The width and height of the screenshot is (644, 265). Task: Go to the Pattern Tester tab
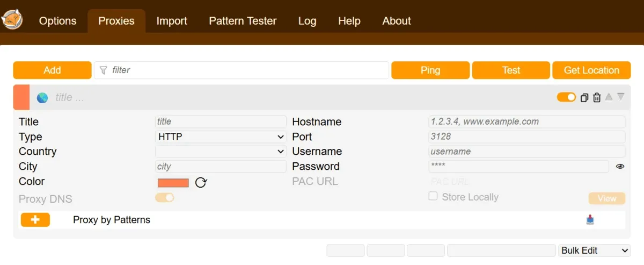pyautogui.click(x=243, y=21)
